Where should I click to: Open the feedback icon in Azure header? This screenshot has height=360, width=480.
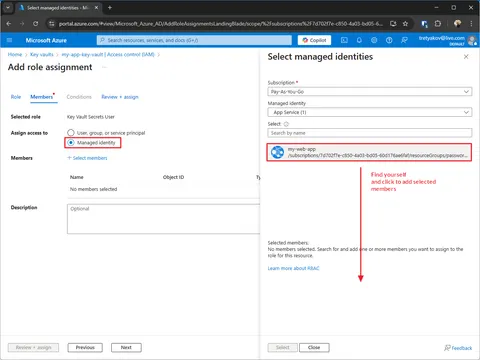pos(404,40)
